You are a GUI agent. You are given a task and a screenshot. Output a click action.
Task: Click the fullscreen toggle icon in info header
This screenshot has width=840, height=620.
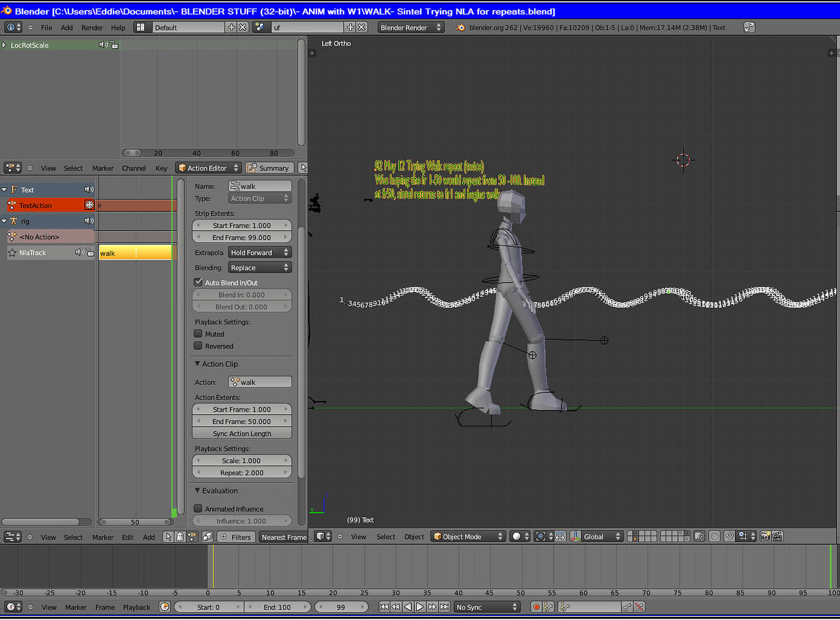pos(749,27)
